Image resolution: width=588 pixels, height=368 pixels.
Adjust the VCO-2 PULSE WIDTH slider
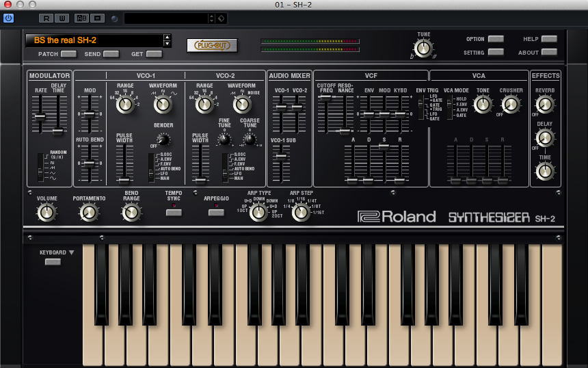pos(200,180)
